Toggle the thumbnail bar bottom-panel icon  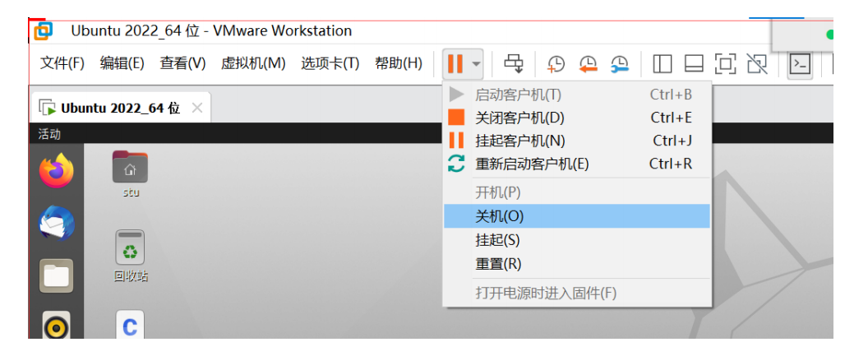click(694, 64)
